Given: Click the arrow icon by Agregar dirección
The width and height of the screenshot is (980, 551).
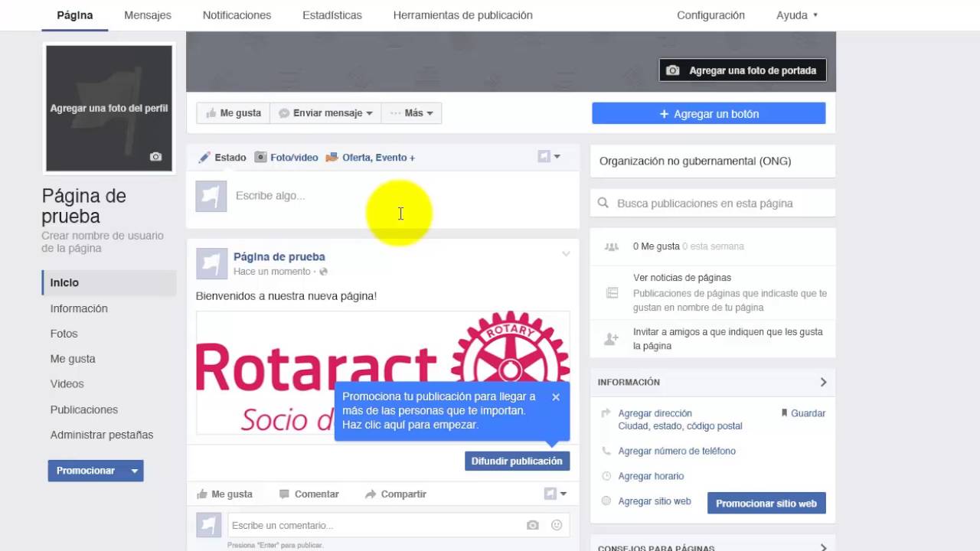Looking at the screenshot, I should 606,413.
